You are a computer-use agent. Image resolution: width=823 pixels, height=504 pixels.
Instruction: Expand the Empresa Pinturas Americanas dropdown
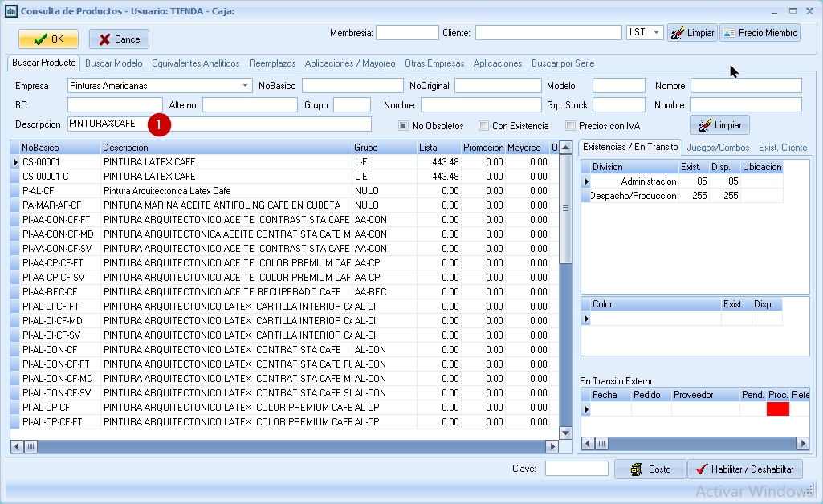pyautogui.click(x=245, y=86)
